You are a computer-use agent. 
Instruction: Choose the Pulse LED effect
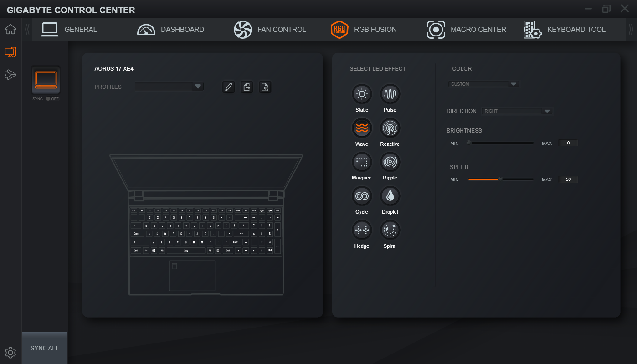pos(390,94)
